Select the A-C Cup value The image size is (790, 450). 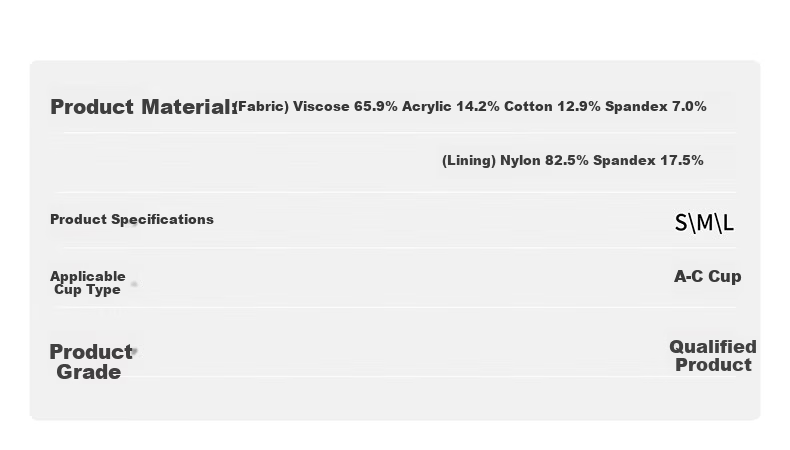point(707,276)
